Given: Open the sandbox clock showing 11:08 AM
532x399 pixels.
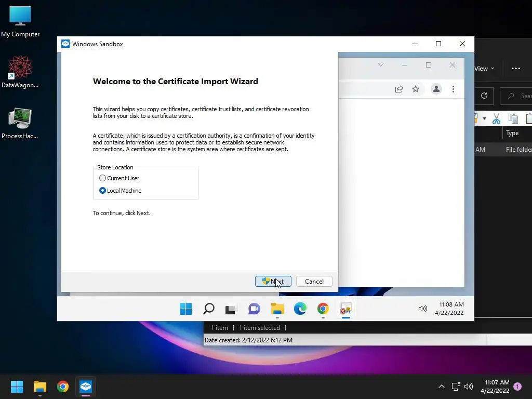Looking at the screenshot, I should 449,309.
